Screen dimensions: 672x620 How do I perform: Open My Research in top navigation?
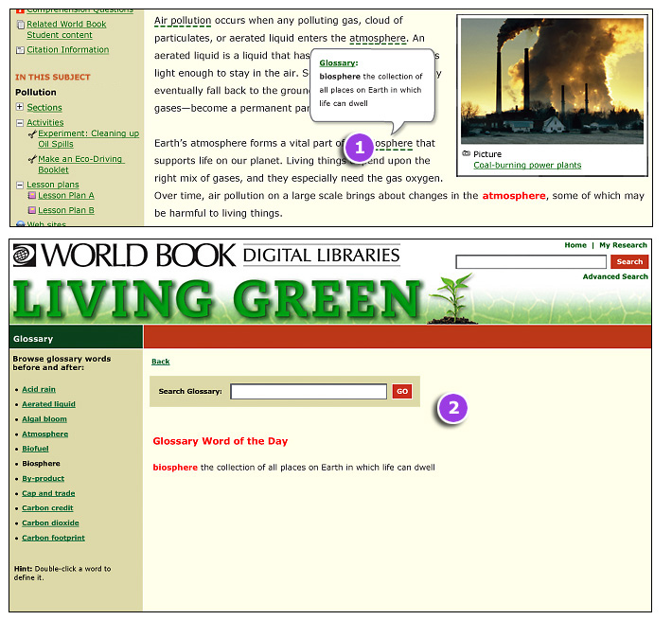(x=623, y=245)
